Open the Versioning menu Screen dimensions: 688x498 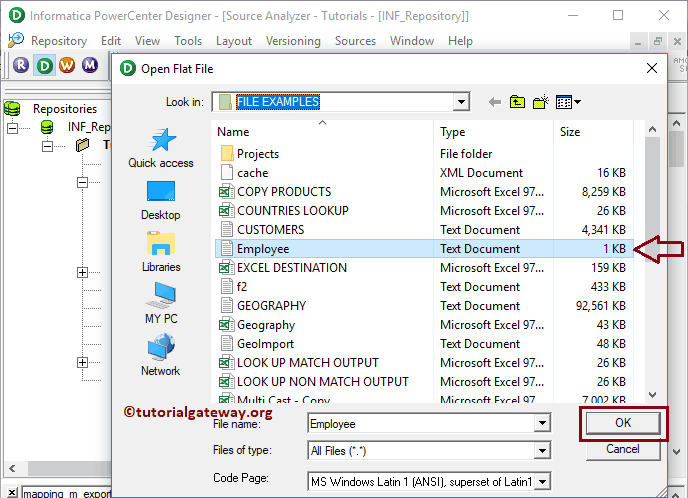click(293, 41)
